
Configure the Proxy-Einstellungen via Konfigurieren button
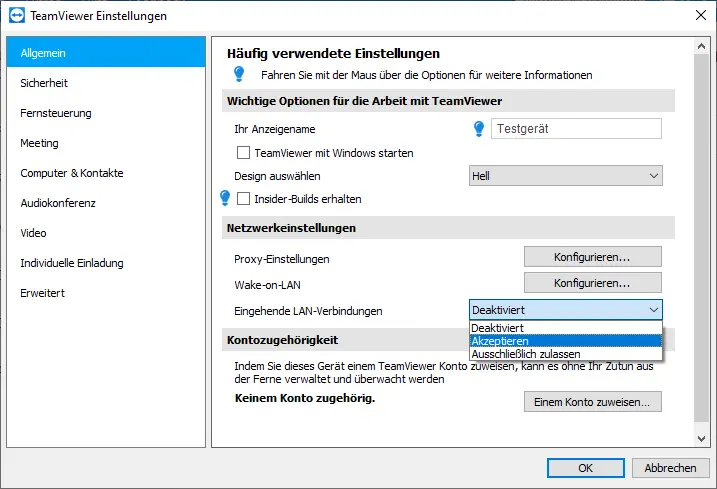click(593, 257)
